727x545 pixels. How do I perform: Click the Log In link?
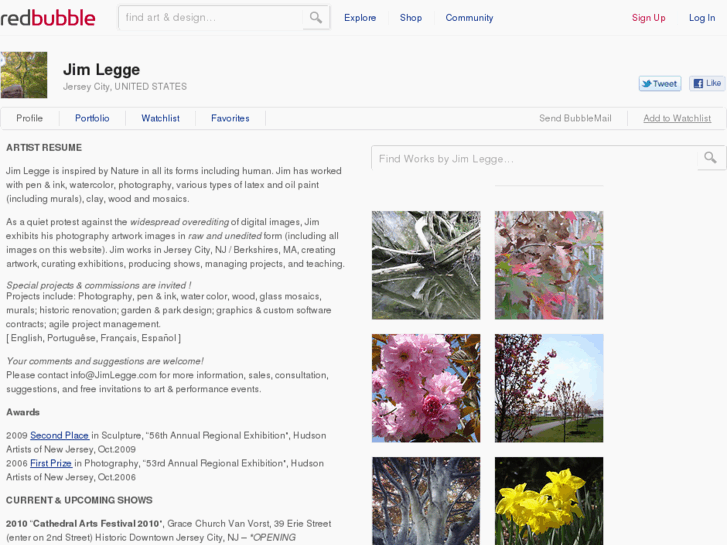(x=701, y=18)
